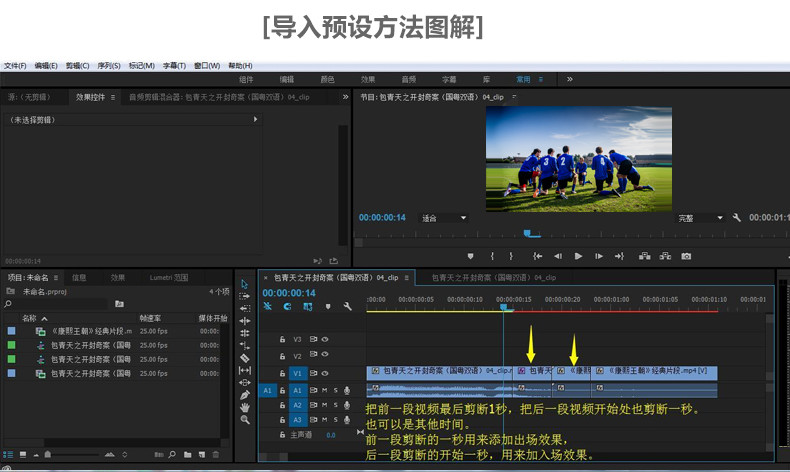Go to Out point in program monitor

(x=619, y=256)
